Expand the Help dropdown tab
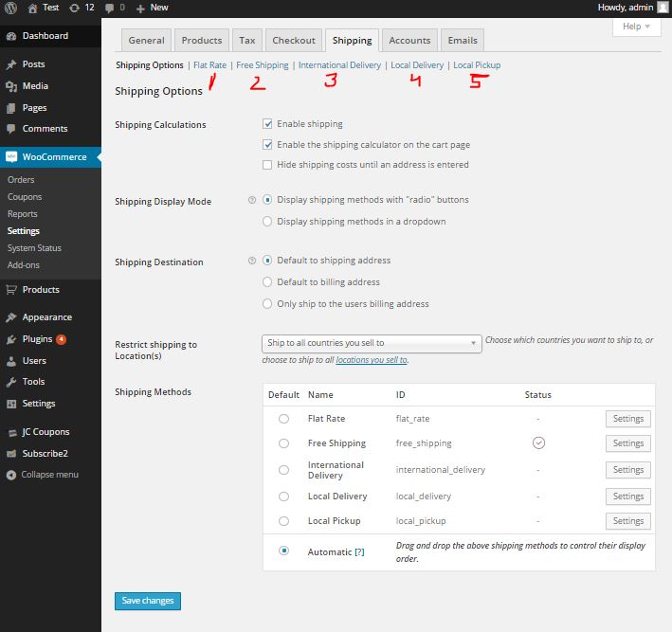The height and width of the screenshot is (632, 672). coord(636,27)
